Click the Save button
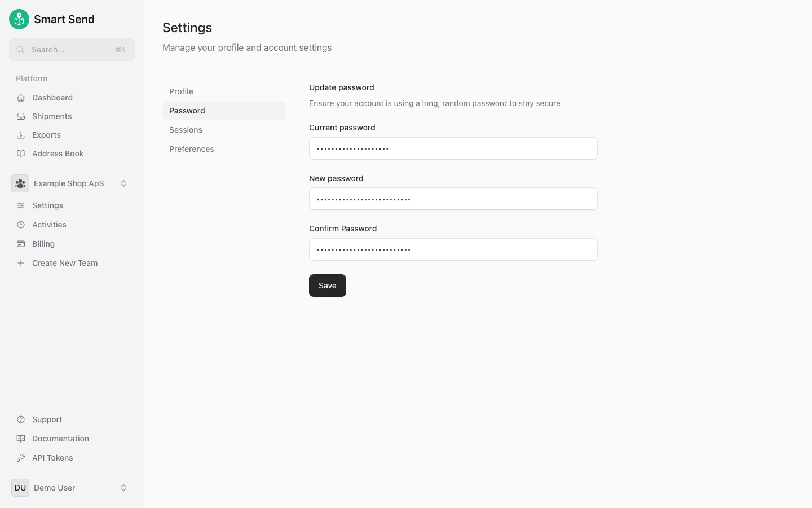This screenshot has height=508, width=812. coord(327,286)
